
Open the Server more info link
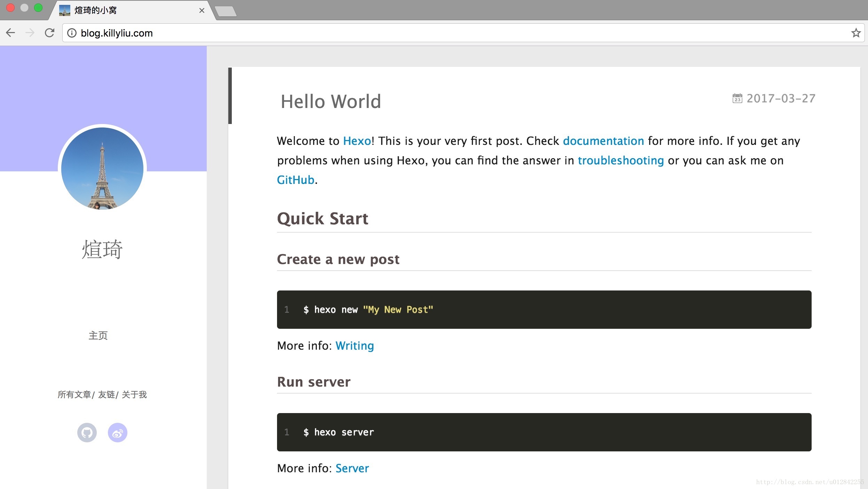pyautogui.click(x=352, y=468)
